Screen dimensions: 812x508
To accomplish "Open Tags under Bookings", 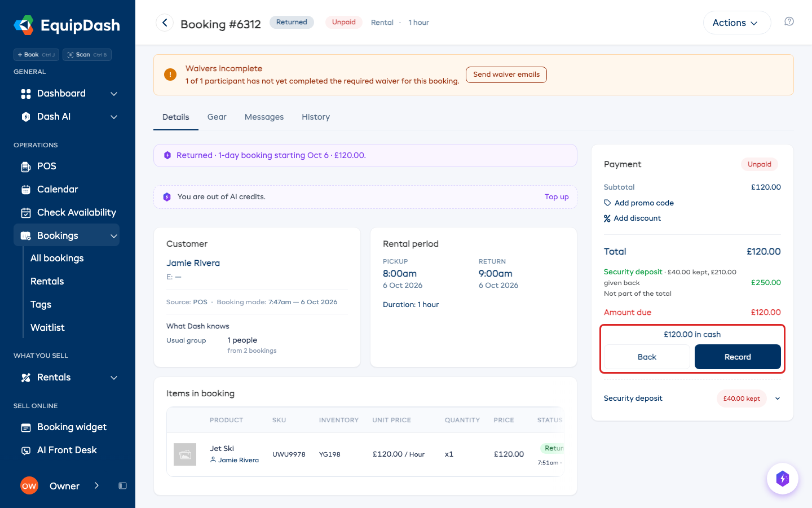I will [41, 305].
